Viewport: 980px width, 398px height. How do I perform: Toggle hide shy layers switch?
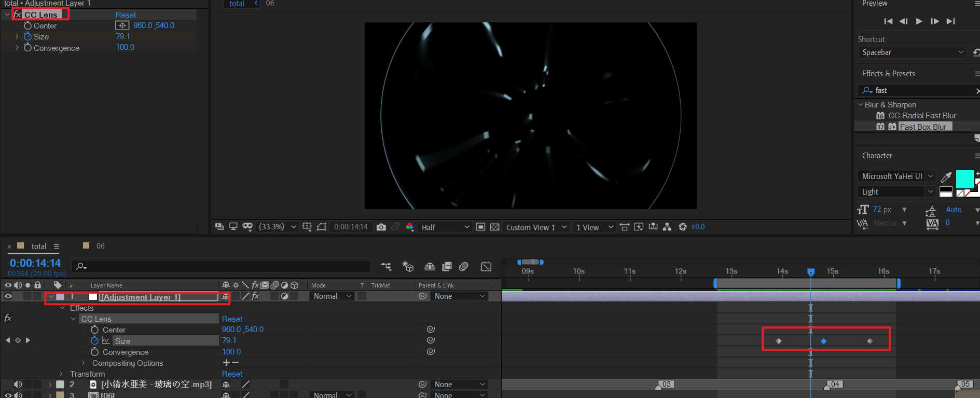(430, 267)
